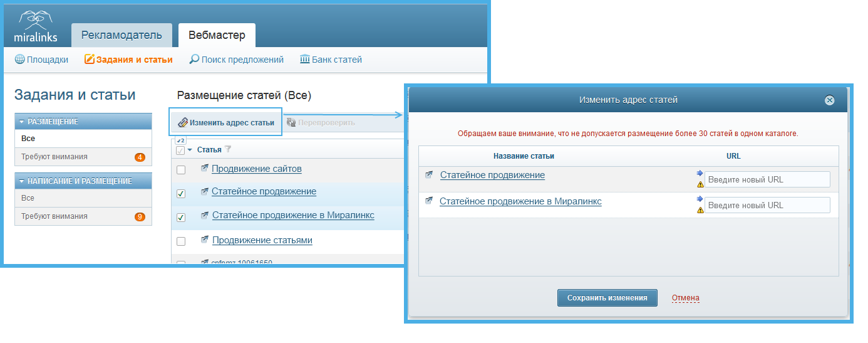Click the blue arrow icon in the second URL row
Screen dimensions: 868x343
click(700, 199)
